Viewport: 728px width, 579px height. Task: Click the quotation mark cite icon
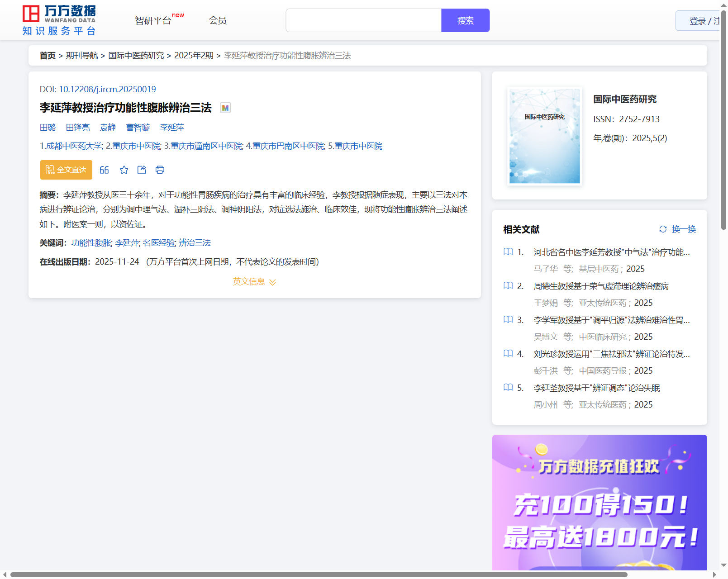[104, 170]
